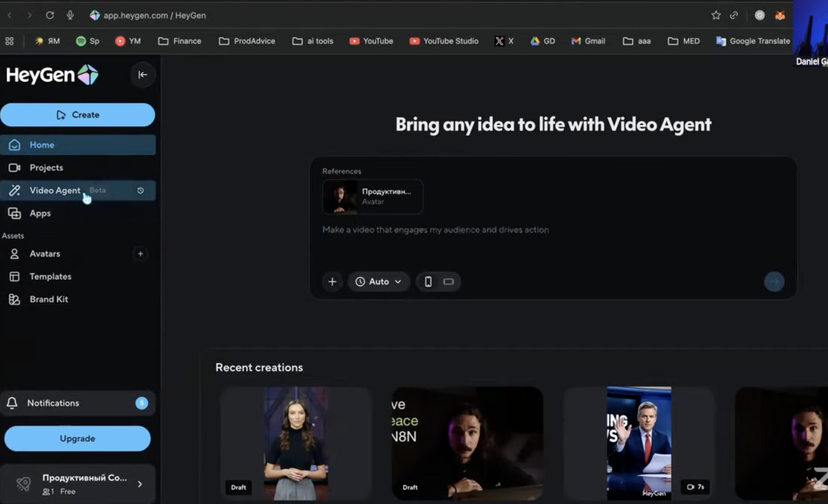Collapse the HeyGen sidebar

(x=143, y=74)
